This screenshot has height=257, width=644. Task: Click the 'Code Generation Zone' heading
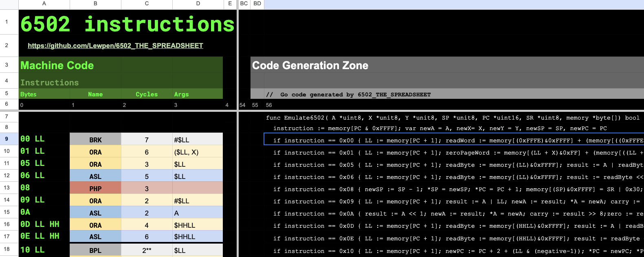coord(310,65)
